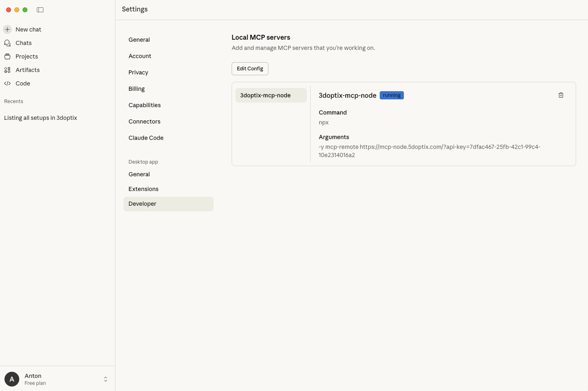Go to Privacy settings
This screenshot has height=391, width=588.
tap(138, 72)
